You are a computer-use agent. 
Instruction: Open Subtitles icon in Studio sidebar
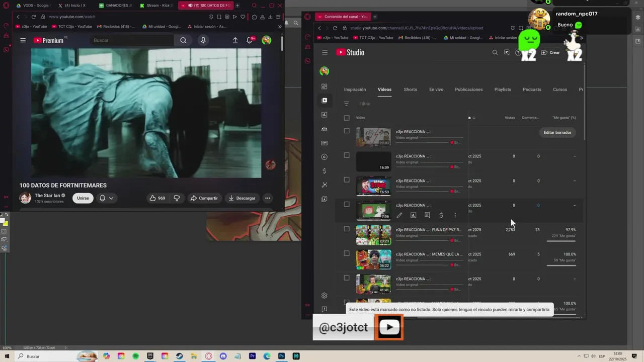pos(325,143)
